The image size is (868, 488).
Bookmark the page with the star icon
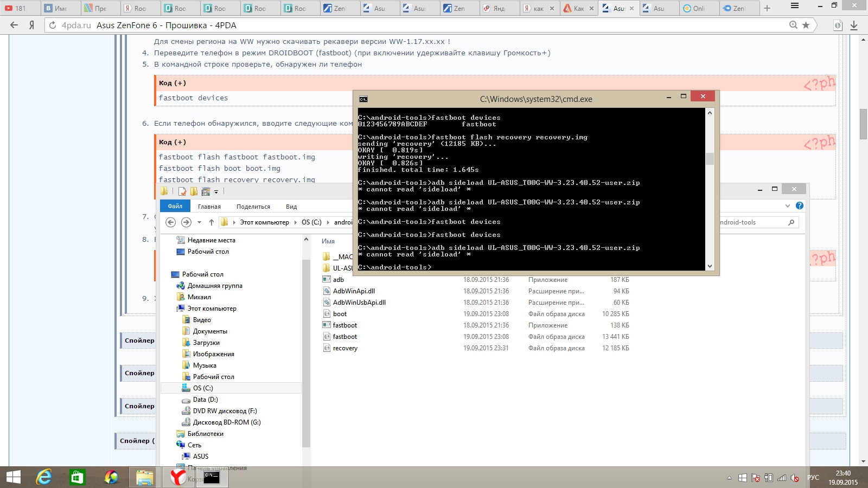[x=806, y=25]
